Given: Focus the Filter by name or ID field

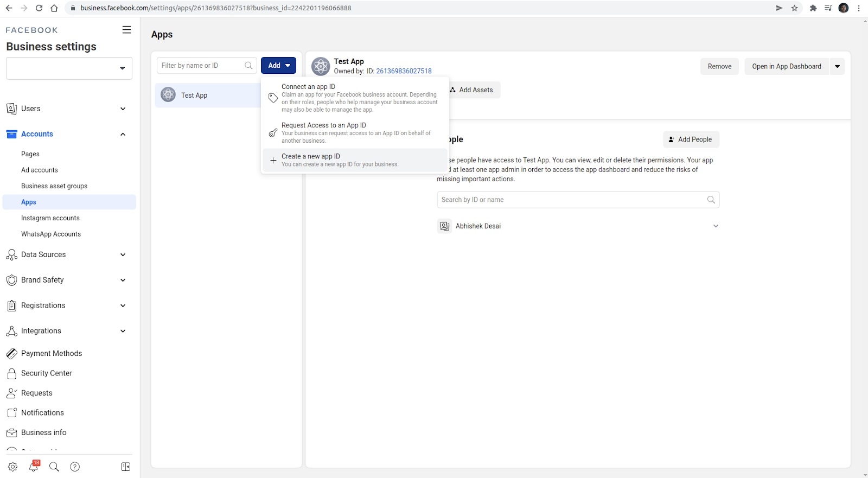Looking at the screenshot, I should coord(207,66).
